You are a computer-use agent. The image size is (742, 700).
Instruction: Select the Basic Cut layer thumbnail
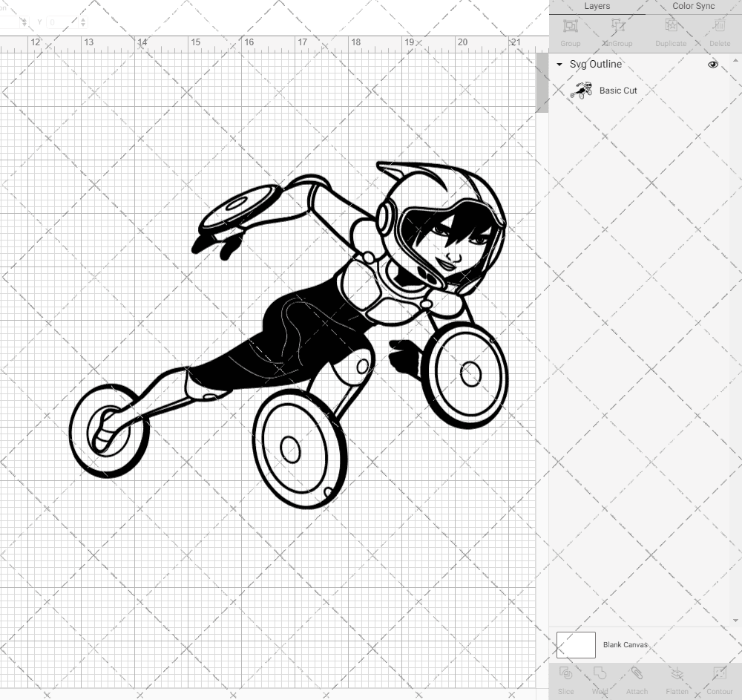[581, 91]
